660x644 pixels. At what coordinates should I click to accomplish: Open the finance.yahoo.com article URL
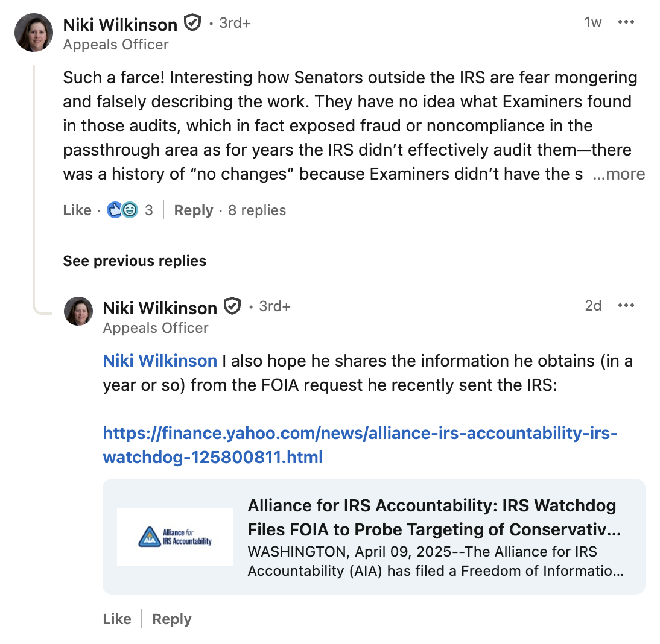[x=360, y=445]
